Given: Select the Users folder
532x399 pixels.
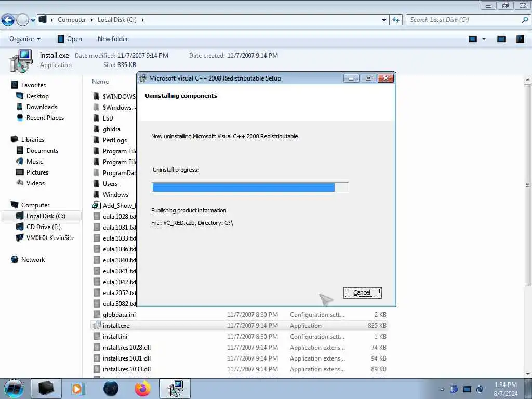Looking at the screenshot, I should tap(110, 183).
